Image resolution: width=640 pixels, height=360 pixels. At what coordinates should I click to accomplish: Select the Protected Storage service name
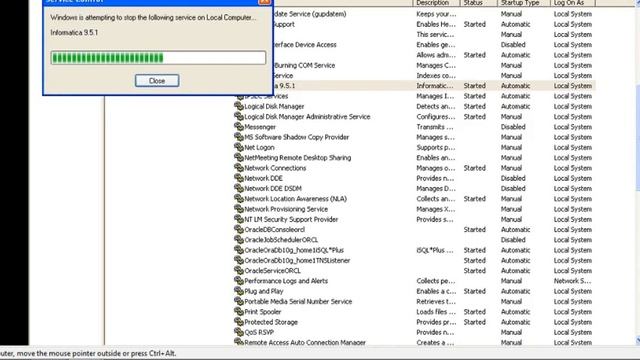click(x=271, y=322)
